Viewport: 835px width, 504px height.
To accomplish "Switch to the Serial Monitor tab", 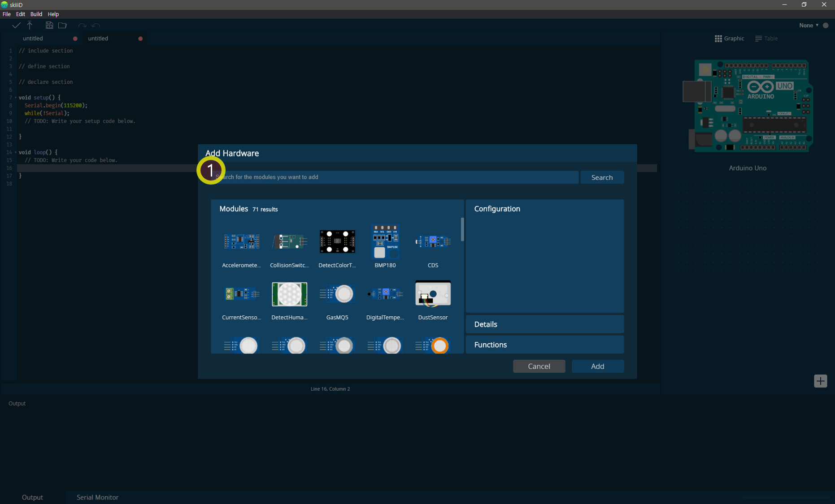I will pyautogui.click(x=97, y=497).
